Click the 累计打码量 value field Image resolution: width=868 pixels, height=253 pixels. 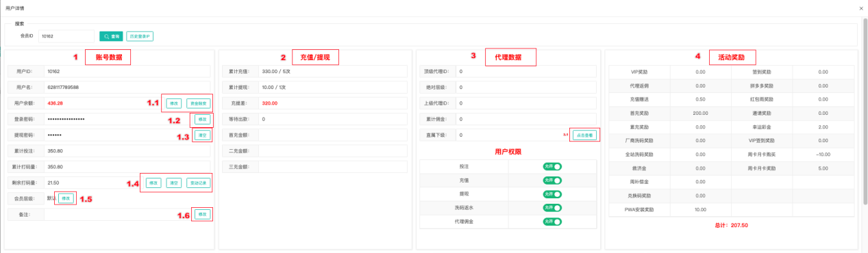pyautogui.click(x=128, y=166)
